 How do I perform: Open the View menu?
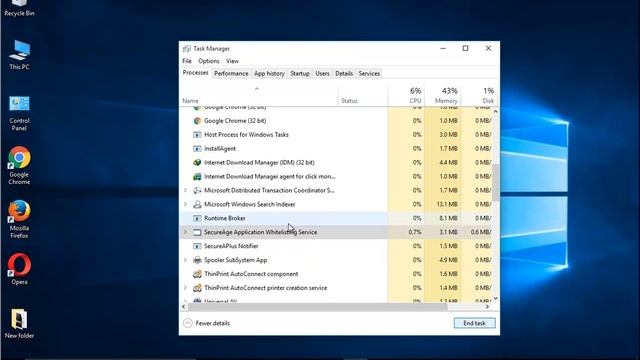coord(232,61)
